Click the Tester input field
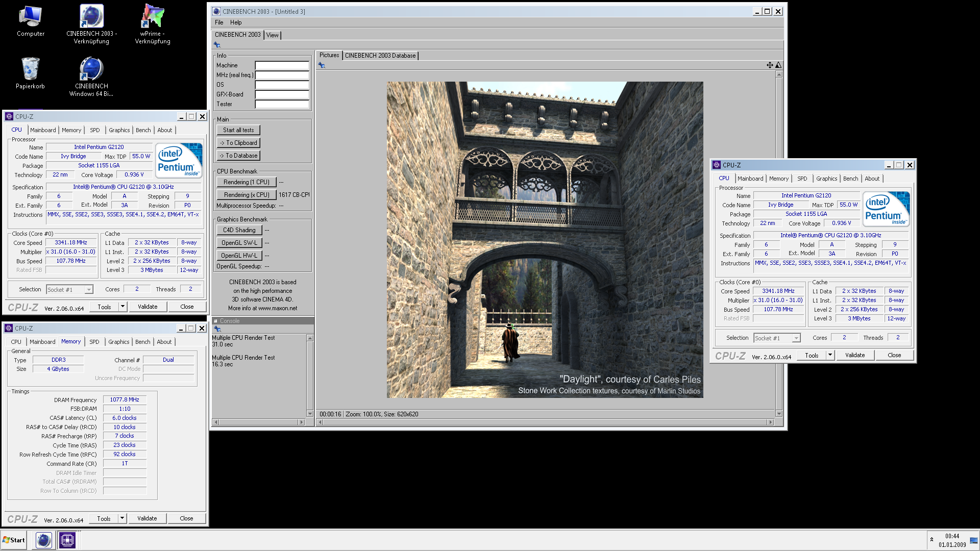980x551 pixels. [282, 104]
